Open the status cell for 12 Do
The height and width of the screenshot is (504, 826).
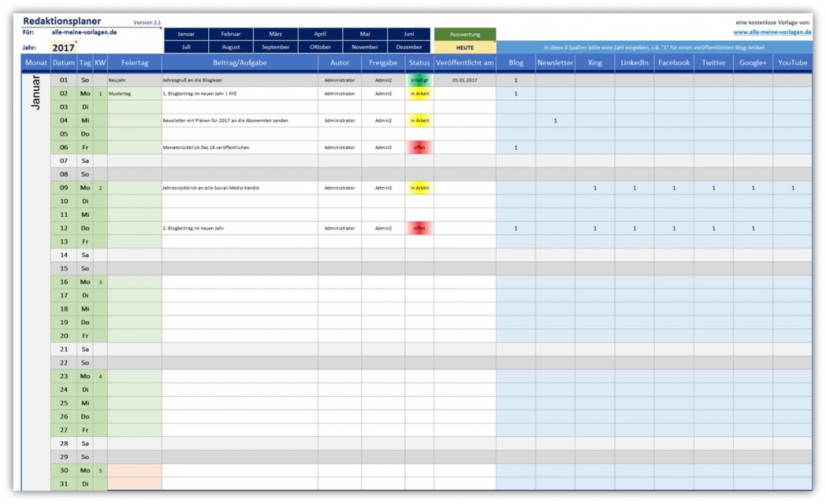[419, 228]
